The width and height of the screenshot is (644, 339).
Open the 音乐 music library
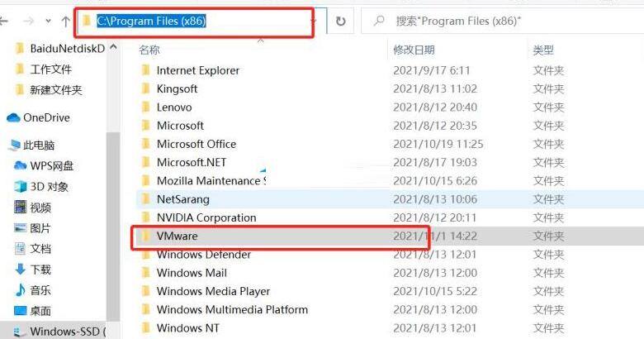(x=40, y=290)
